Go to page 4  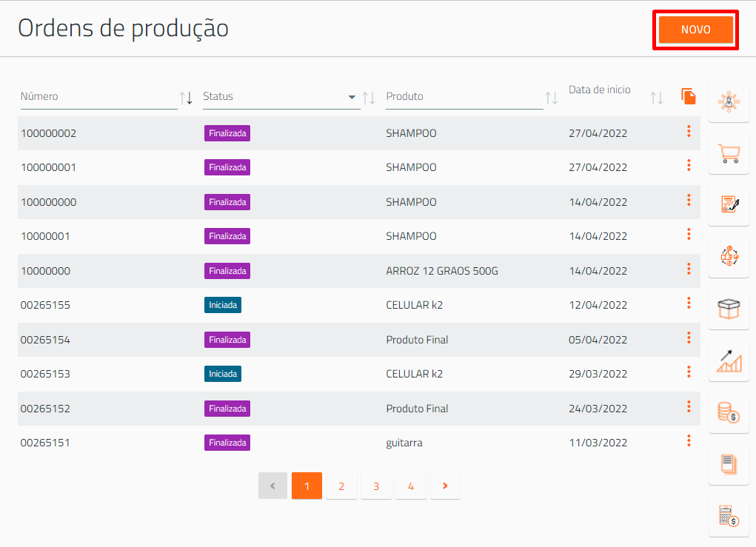pos(411,486)
